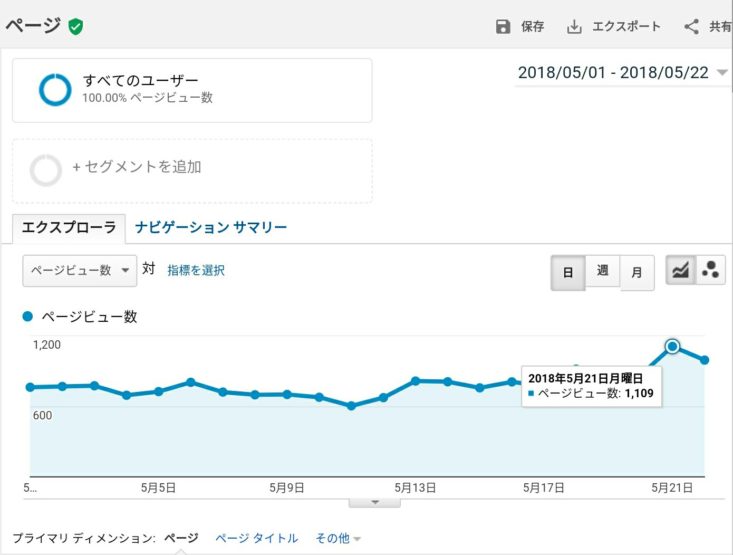
Task: Switch to the エクスプローラ tab
Action: (x=69, y=228)
